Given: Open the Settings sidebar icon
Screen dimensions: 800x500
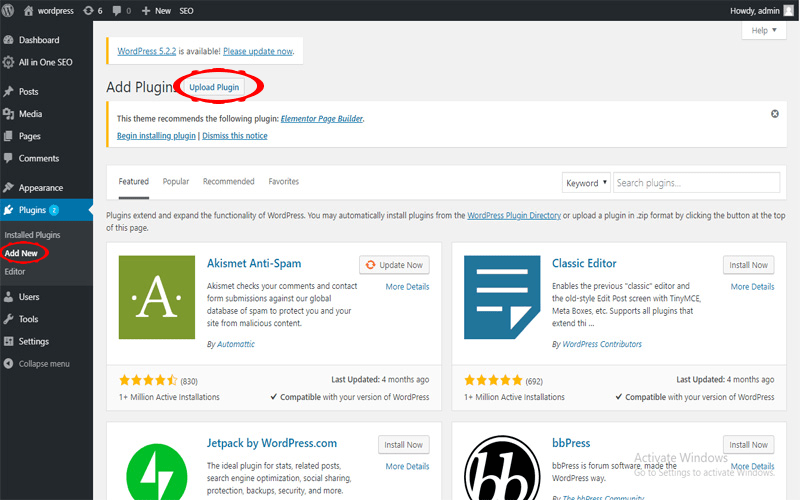Looking at the screenshot, I should pyautogui.click(x=8, y=341).
